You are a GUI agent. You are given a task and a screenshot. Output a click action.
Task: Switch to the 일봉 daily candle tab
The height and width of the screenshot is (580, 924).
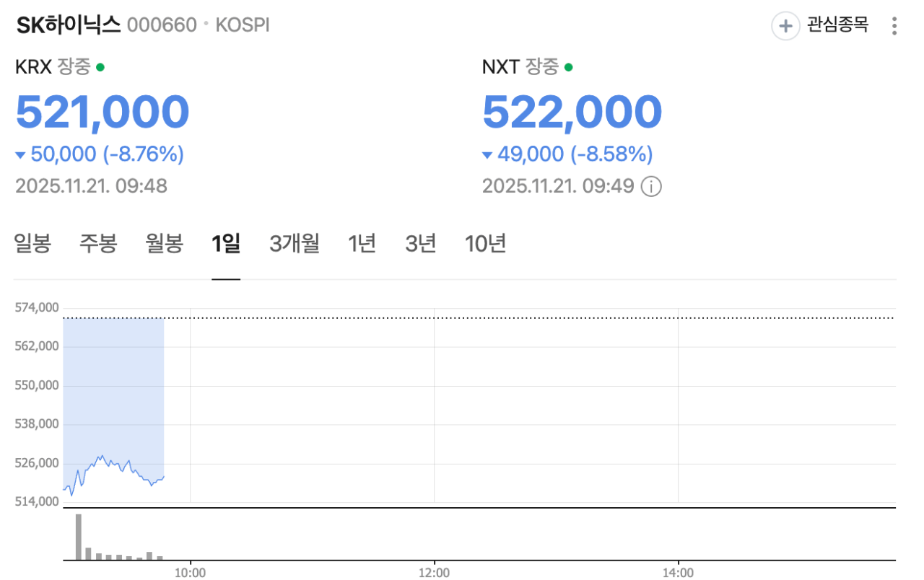click(32, 244)
